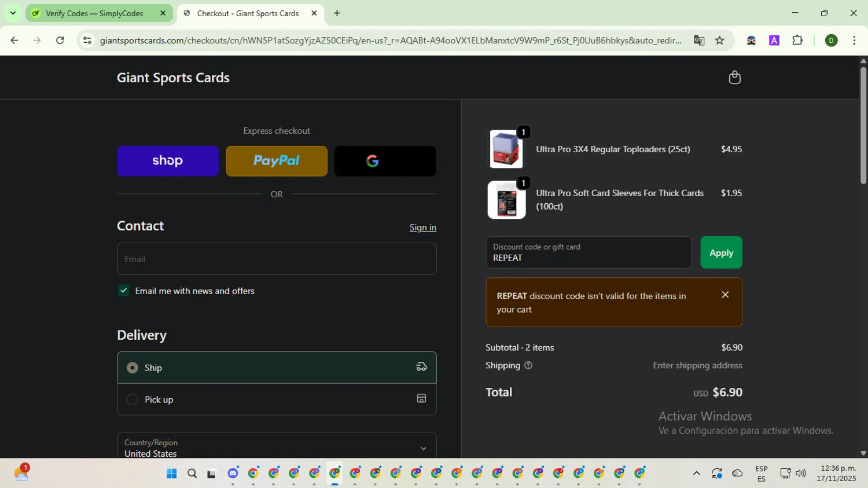The width and height of the screenshot is (868, 488).
Task: Click the Discount code or gift card field
Action: click(589, 252)
